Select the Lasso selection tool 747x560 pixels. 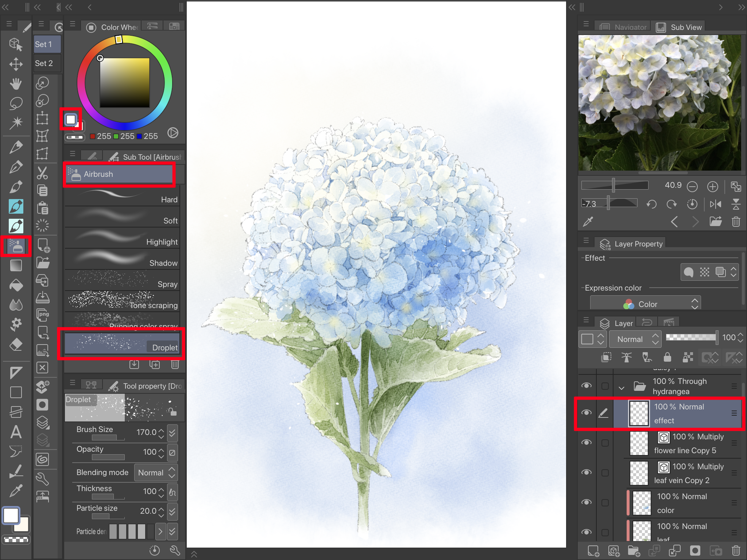pos(16,104)
